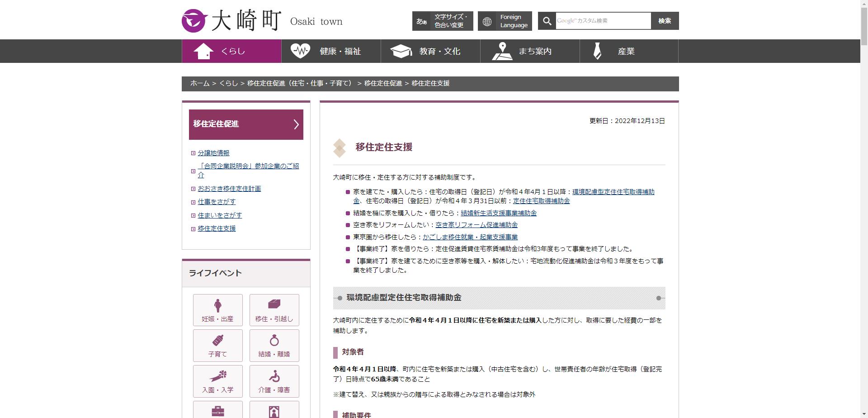
Task: Open 環境配慮型定住住宅取得補助金 link
Action: 613,192
